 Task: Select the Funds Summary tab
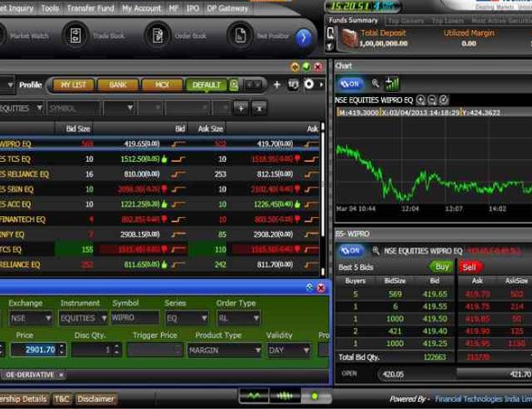click(353, 20)
